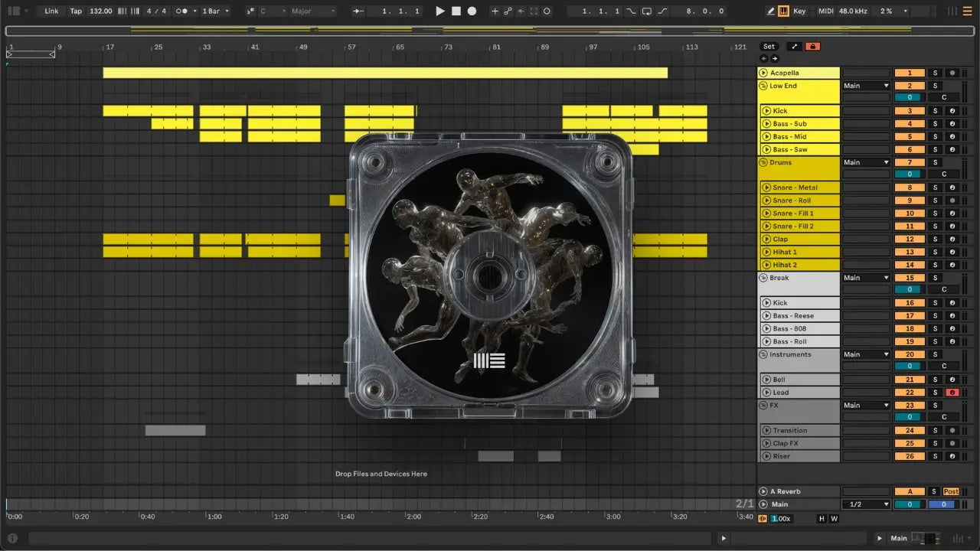The image size is (980, 551).
Task: Toggle the computer MIDI keyboard icon
Action: pyautogui.click(x=783, y=11)
